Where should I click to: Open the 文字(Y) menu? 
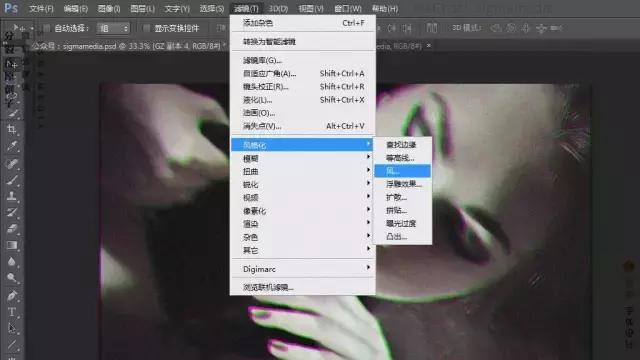[177, 8]
